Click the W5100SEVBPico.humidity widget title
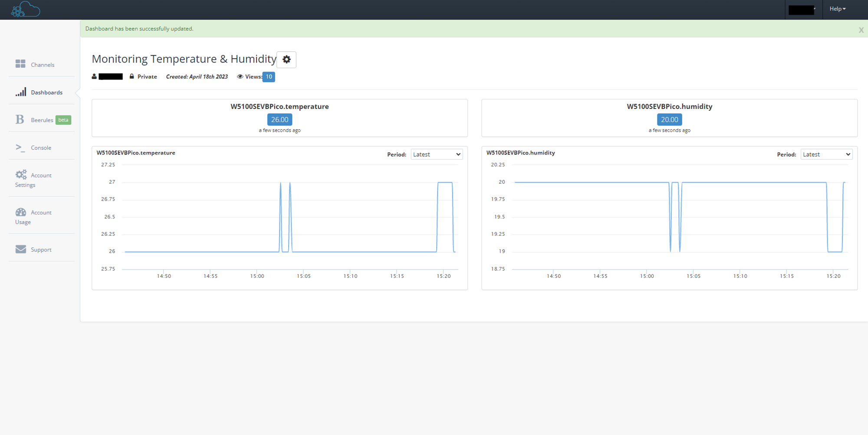Image resolution: width=868 pixels, height=435 pixels. [669, 106]
